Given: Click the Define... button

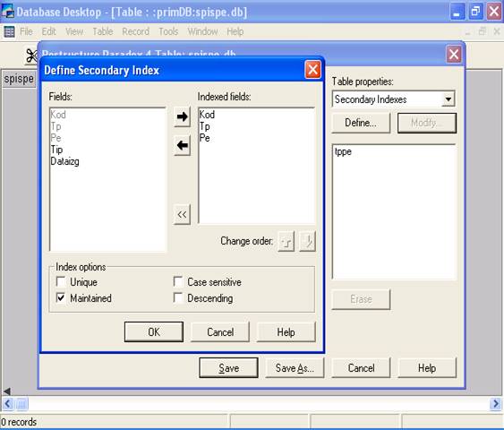Looking at the screenshot, I should 361,123.
